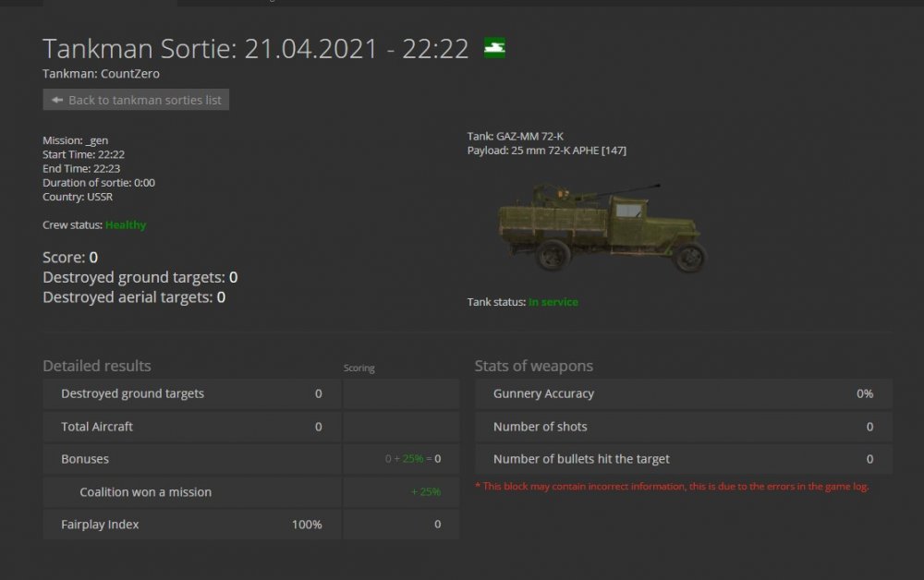Open the CountZero tankman profile

(129, 74)
